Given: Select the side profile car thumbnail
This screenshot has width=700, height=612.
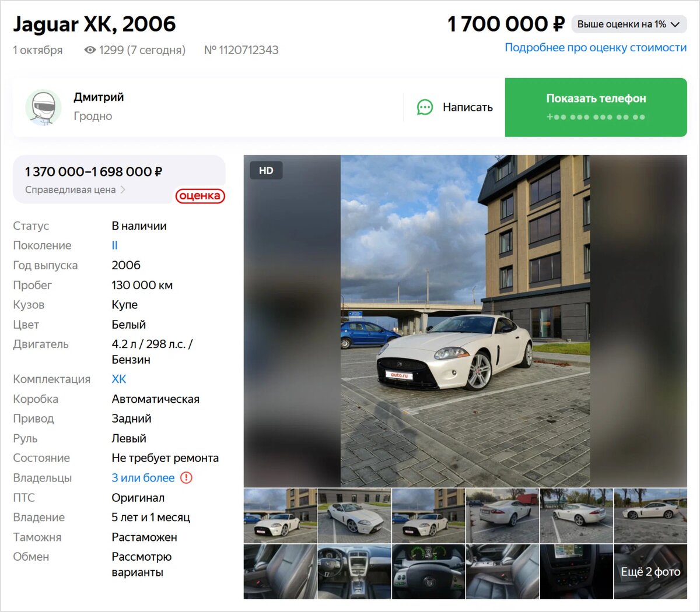Looking at the screenshot, I should pyautogui.click(x=650, y=516).
